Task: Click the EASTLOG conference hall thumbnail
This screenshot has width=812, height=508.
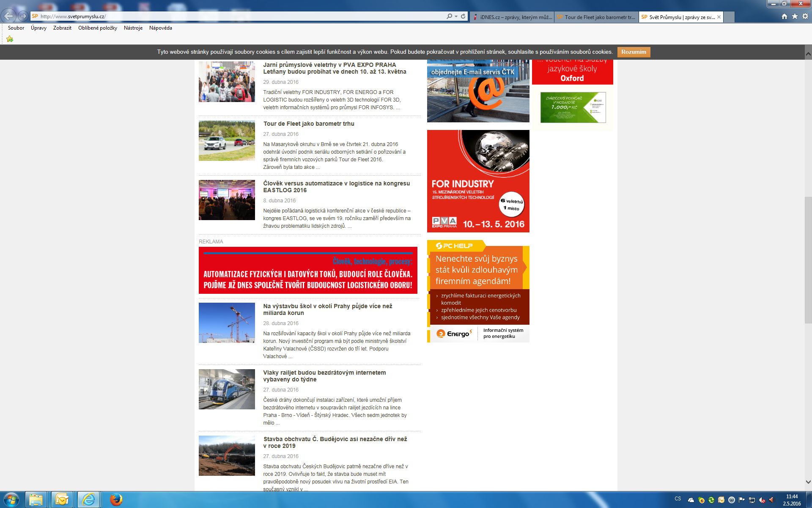Action: pos(227,200)
